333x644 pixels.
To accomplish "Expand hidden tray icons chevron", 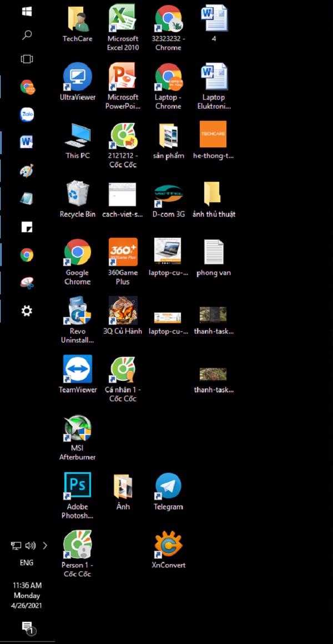I will coord(45,545).
